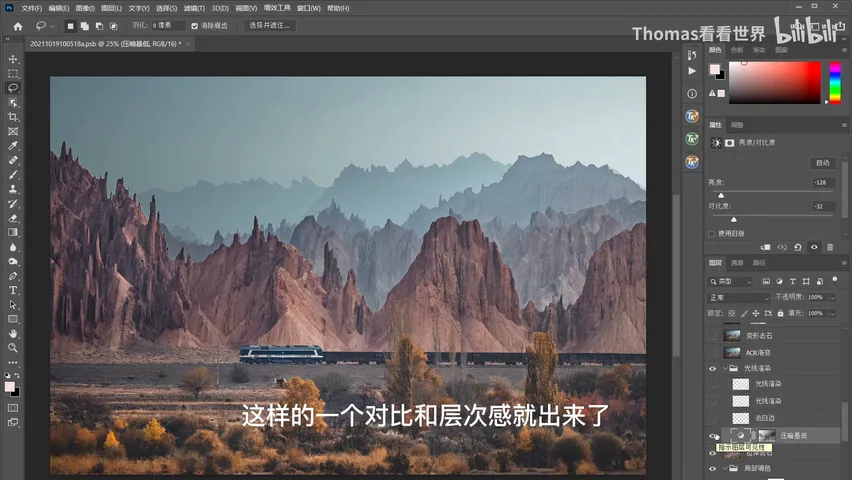The width and height of the screenshot is (852, 480).
Task: Select the Eraser tool
Action: click(x=13, y=218)
